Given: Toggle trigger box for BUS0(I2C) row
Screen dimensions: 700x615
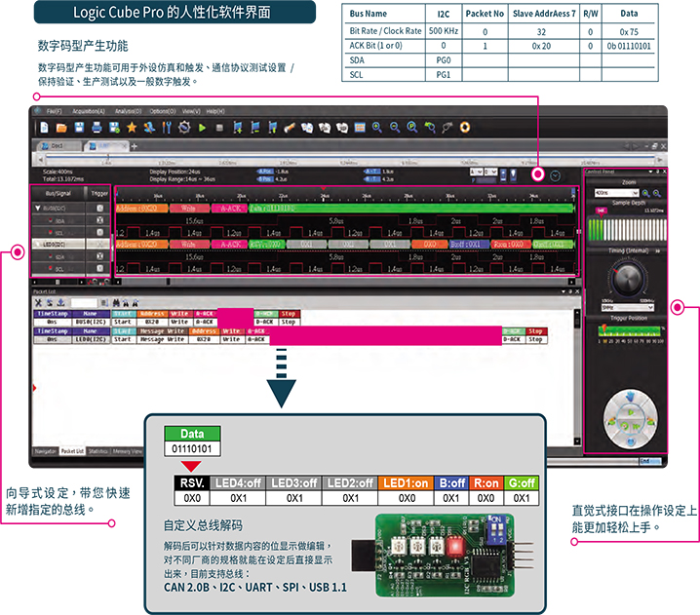Looking at the screenshot, I should (x=99, y=208).
